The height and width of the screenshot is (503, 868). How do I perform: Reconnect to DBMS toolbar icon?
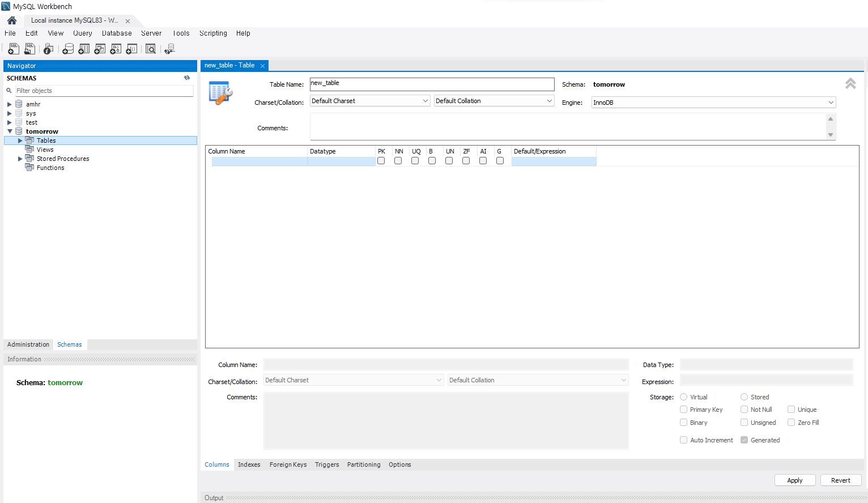pos(169,49)
